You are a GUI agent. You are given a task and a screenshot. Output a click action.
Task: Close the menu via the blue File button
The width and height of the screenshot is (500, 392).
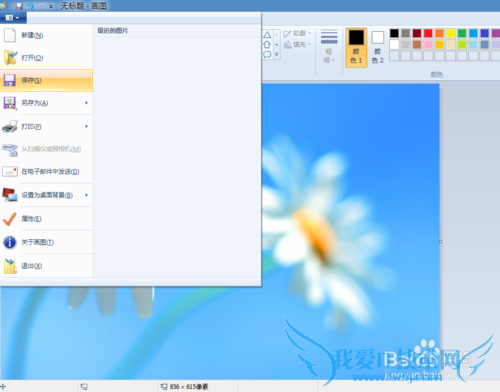(x=13, y=18)
